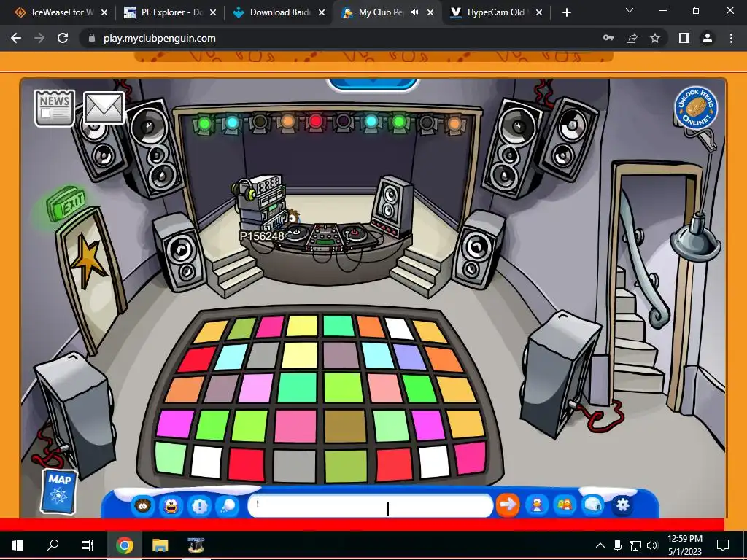Viewport: 747px width, 560px height.
Task: Open the Chrome three-dot menu
Action: pyautogui.click(x=731, y=38)
